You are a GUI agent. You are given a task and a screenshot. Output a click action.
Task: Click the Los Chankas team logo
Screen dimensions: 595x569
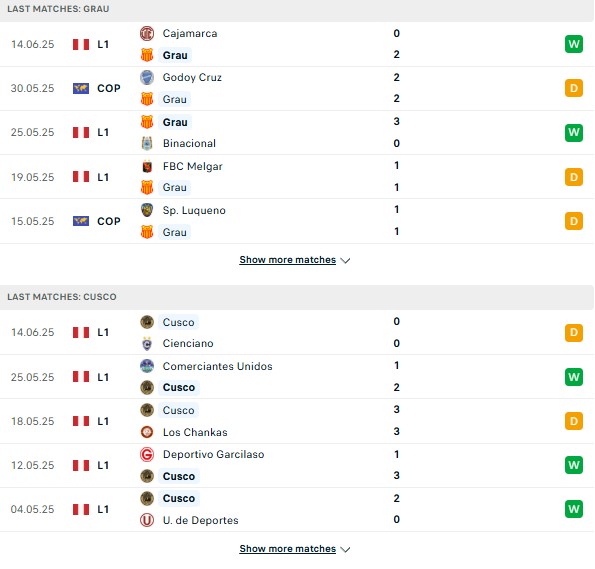pos(147,432)
